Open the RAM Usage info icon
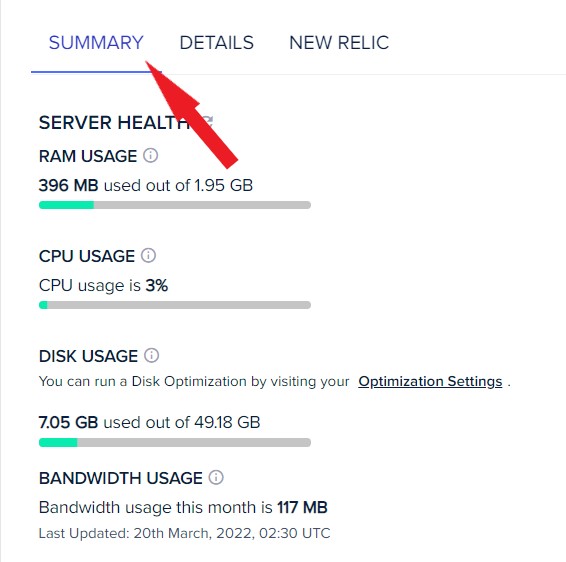The width and height of the screenshot is (566, 562). (151, 156)
